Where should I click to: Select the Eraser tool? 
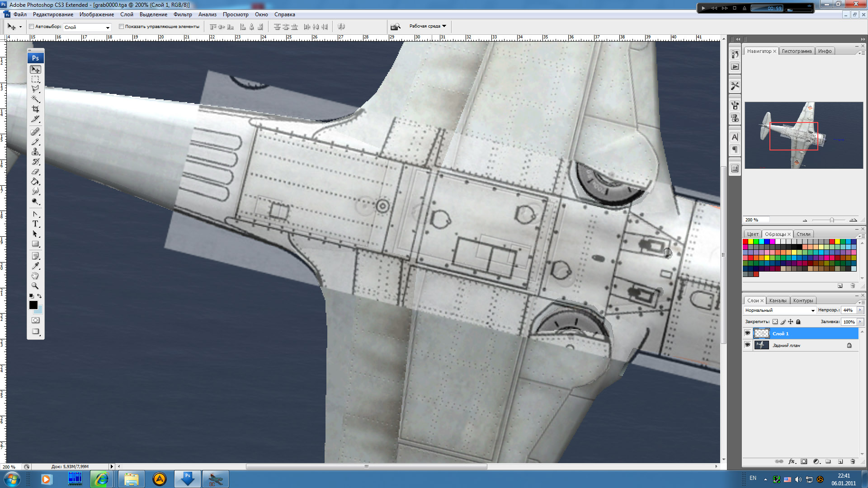click(x=35, y=172)
